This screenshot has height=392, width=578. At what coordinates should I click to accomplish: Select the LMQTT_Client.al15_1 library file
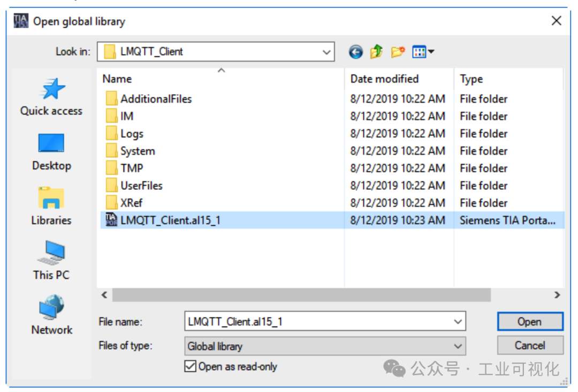coord(170,220)
